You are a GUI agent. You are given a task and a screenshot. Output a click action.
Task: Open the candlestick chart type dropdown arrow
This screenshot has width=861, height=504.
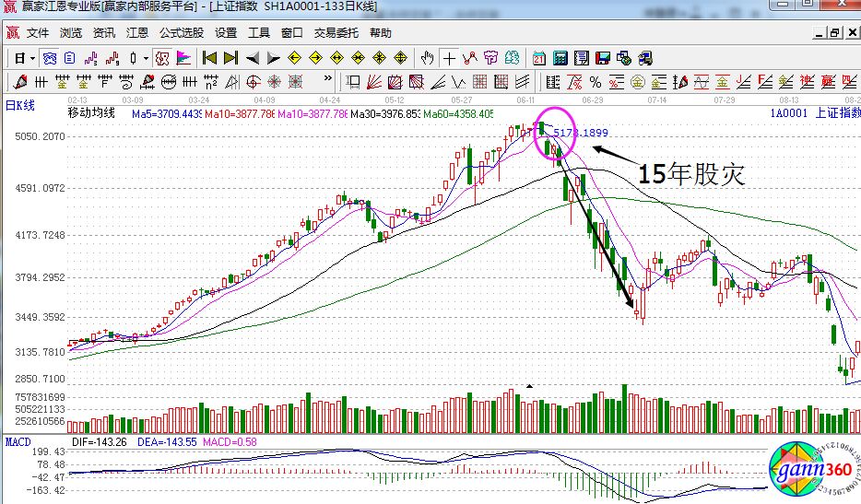pyautogui.click(x=146, y=58)
